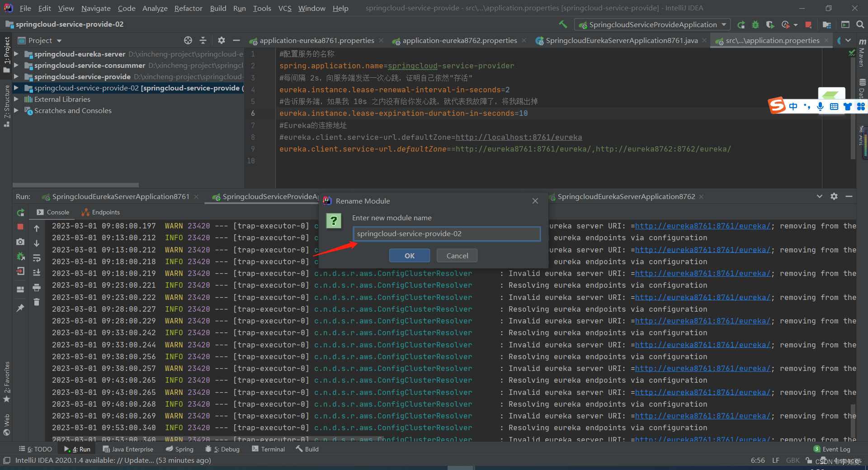Close the Rename Module dialog
Screen dimensions: 868x470
coord(535,201)
